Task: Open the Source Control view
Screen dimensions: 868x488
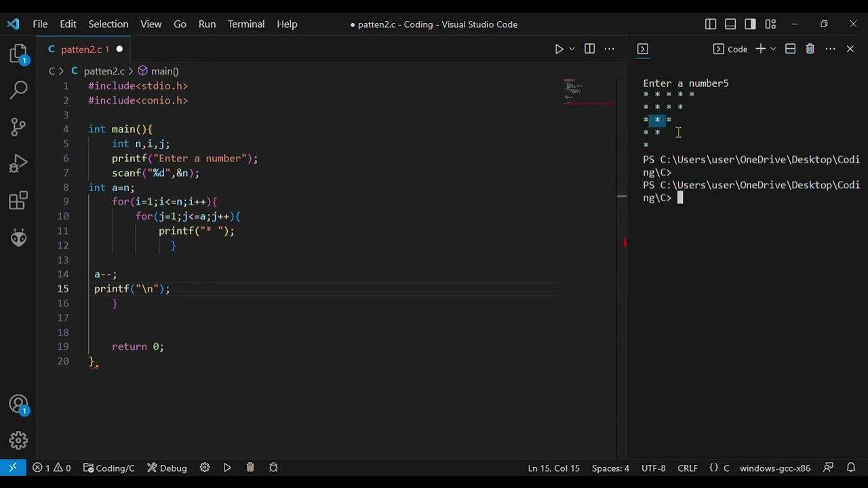Action: coord(18,127)
